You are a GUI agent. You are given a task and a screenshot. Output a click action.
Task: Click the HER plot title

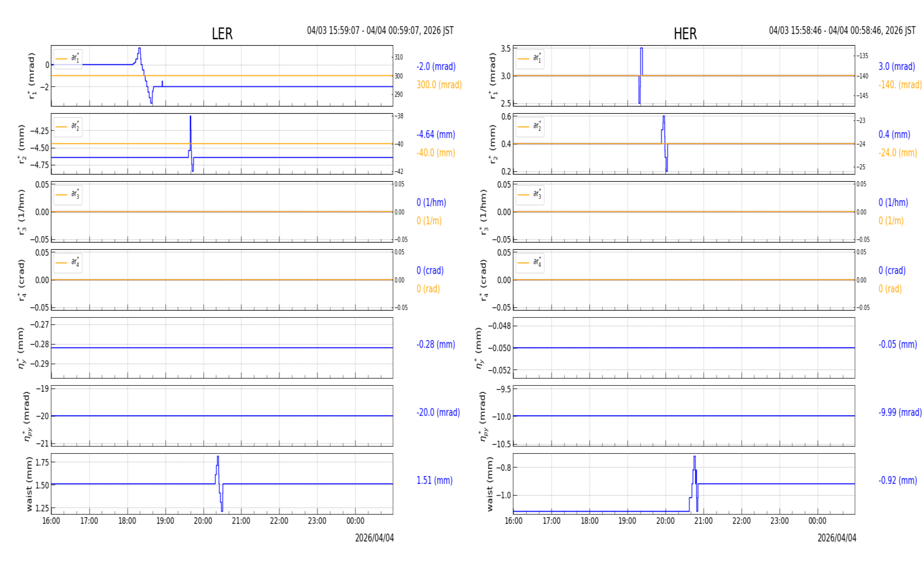pos(685,34)
